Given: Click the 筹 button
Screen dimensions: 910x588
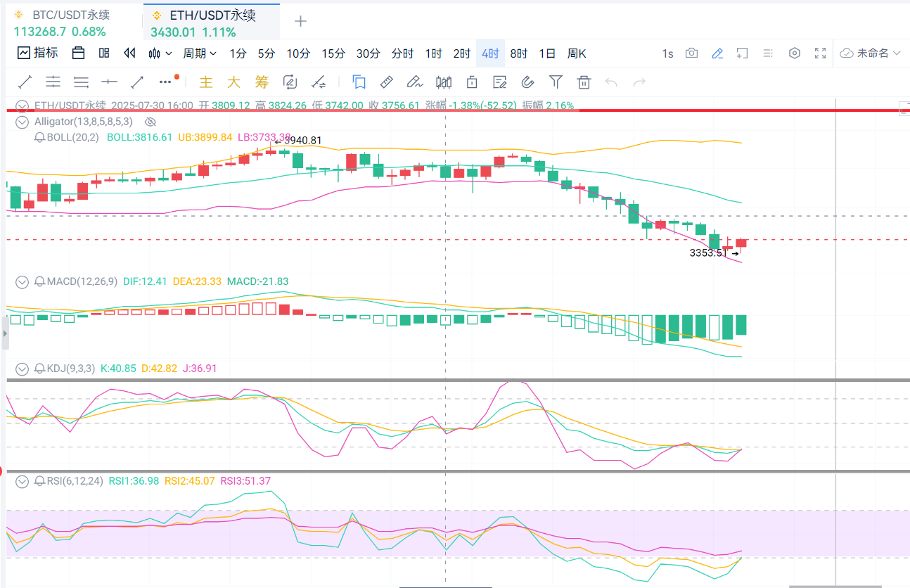Looking at the screenshot, I should 262,82.
